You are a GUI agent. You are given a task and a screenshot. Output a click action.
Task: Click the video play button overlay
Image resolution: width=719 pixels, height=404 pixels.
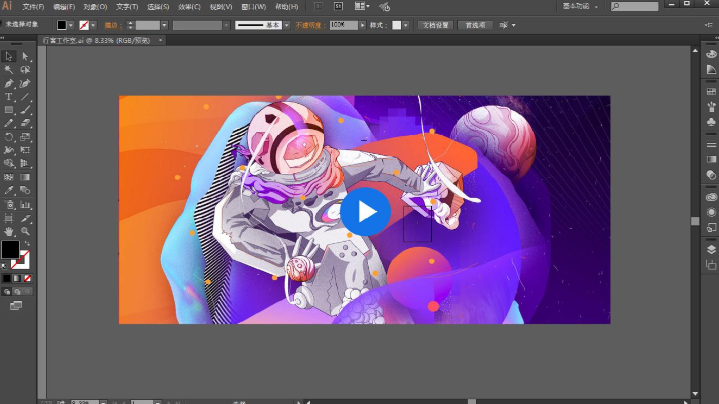tap(365, 211)
